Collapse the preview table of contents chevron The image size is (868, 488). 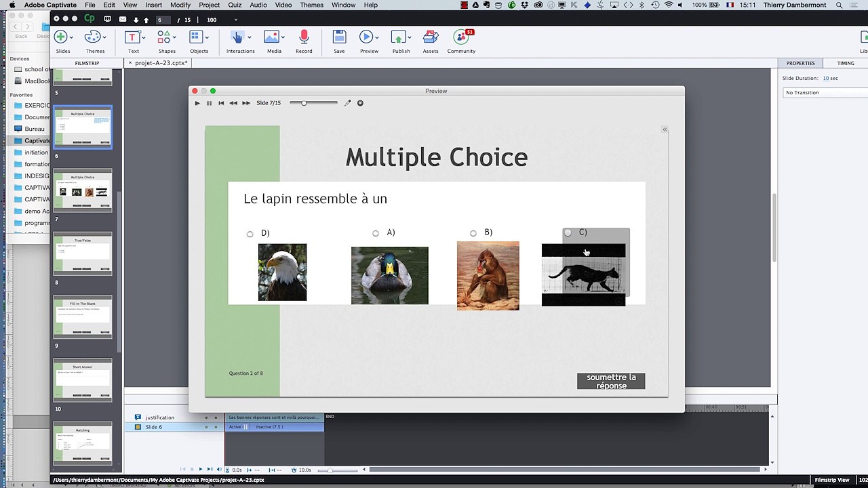coord(665,129)
